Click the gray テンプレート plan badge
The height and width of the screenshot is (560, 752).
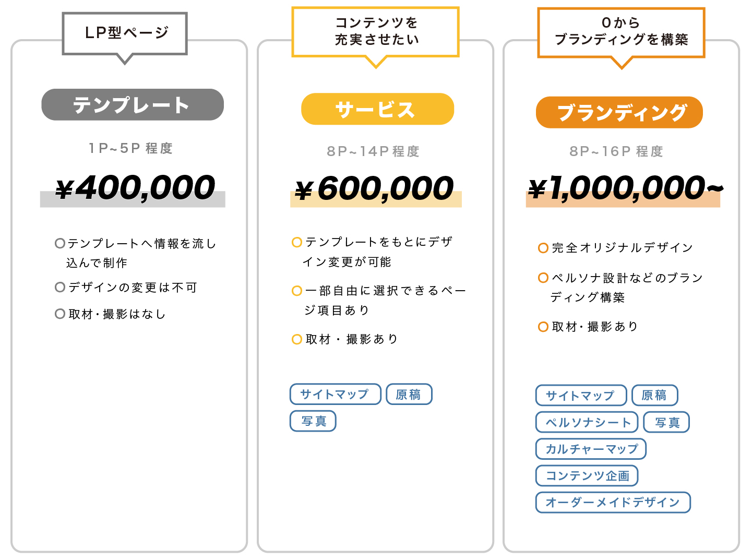coord(133,105)
